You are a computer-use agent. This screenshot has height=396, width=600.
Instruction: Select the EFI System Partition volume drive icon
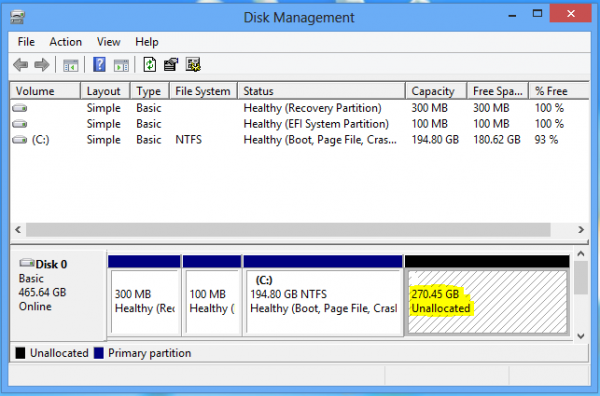tap(20, 124)
